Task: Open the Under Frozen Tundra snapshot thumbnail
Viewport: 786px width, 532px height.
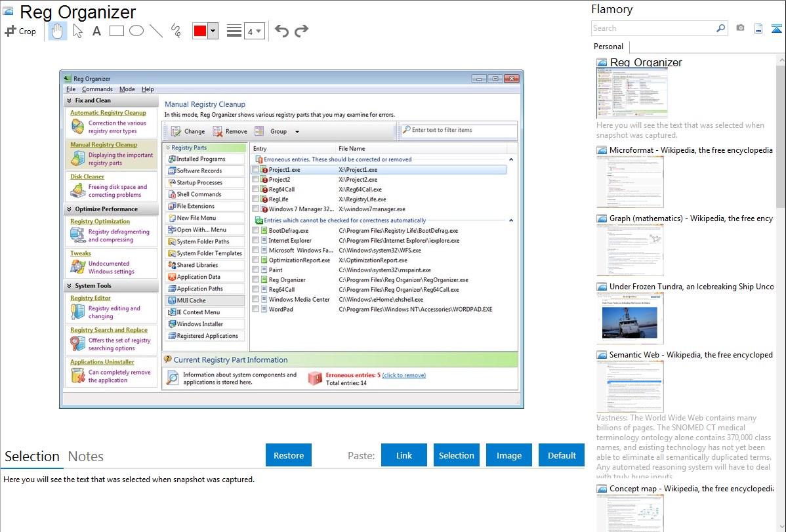Action: coord(630,317)
